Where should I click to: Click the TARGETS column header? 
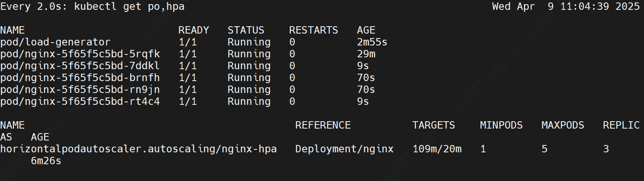[x=434, y=125]
